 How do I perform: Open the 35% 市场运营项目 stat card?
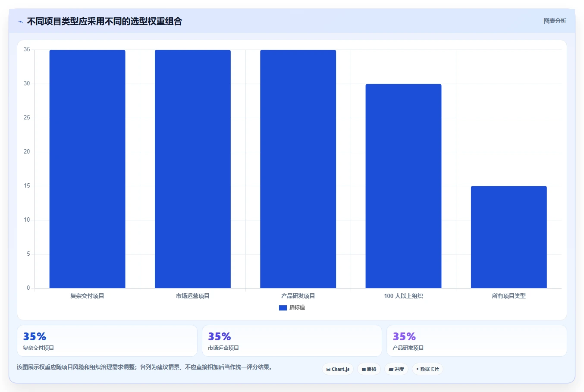click(292, 341)
